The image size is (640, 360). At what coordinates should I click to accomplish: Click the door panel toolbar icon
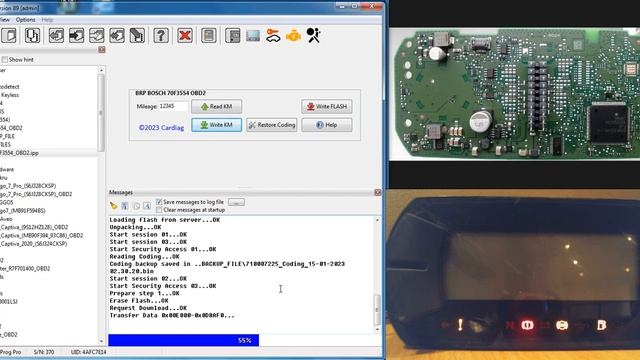point(233,36)
